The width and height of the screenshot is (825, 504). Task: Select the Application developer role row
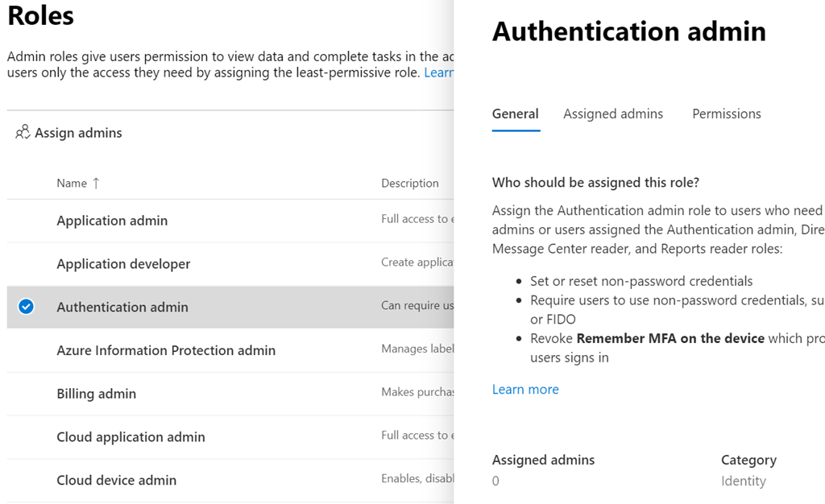click(x=123, y=264)
